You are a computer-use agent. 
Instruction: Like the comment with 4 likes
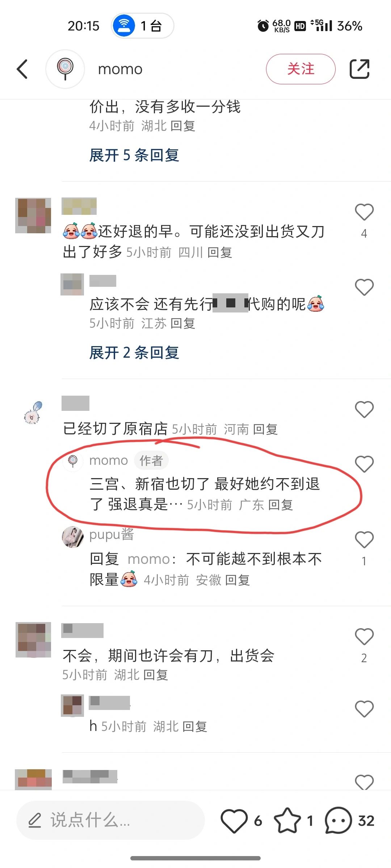[x=364, y=212]
